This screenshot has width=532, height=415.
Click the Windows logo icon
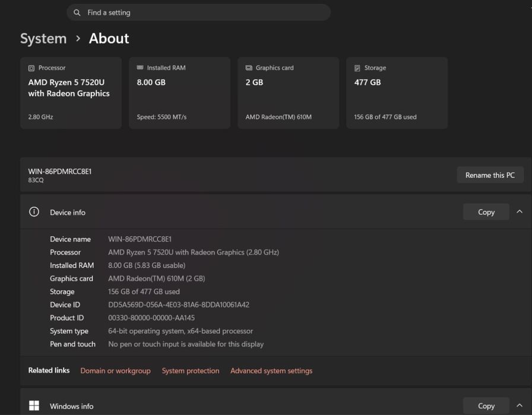(34, 406)
